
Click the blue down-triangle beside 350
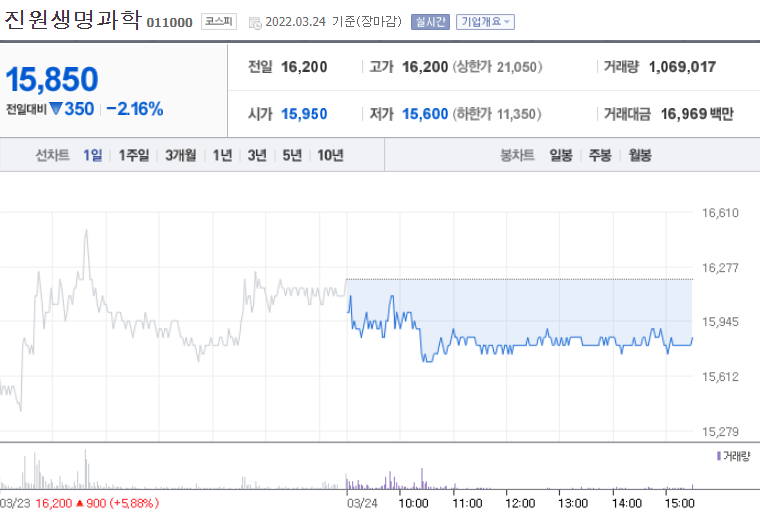click(56, 108)
